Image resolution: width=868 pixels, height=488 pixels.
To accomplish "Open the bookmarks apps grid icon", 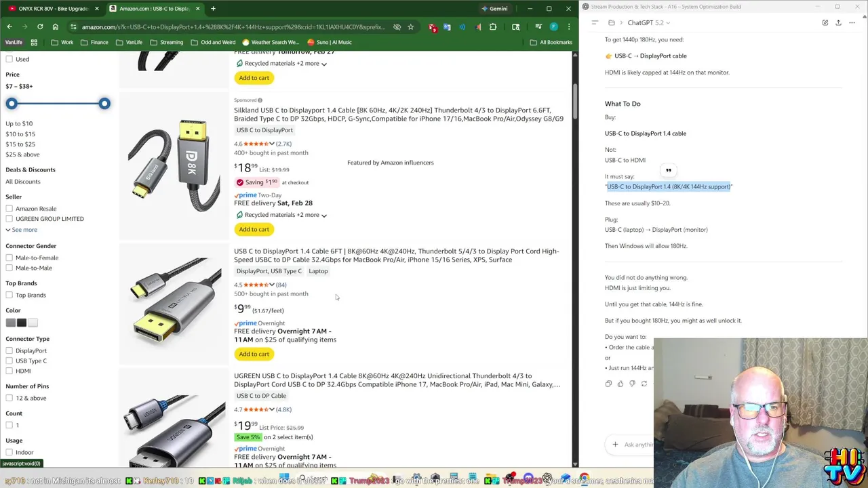I will (x=34, y=42).
